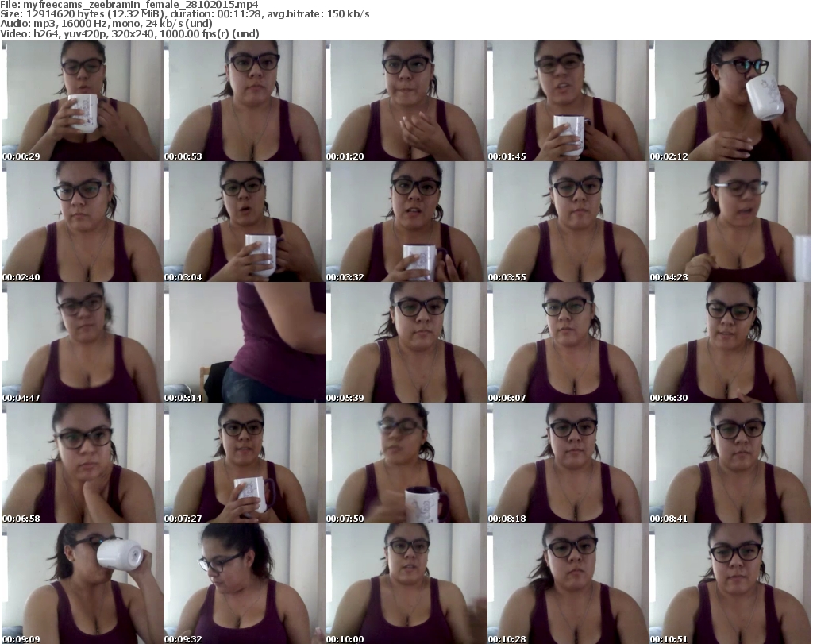The image size is (813, 644).
Task: Pick the frame at 00:07:27
Action: coord(245,463)
